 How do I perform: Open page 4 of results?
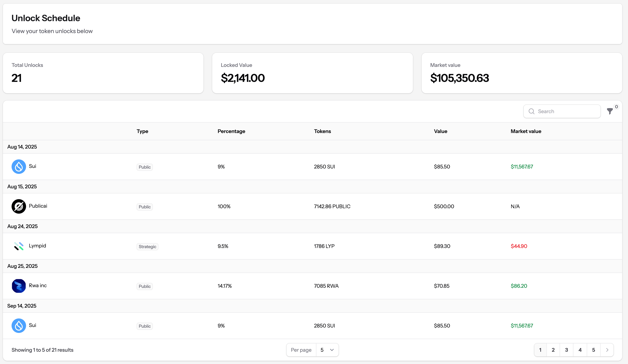pos(580,350)
